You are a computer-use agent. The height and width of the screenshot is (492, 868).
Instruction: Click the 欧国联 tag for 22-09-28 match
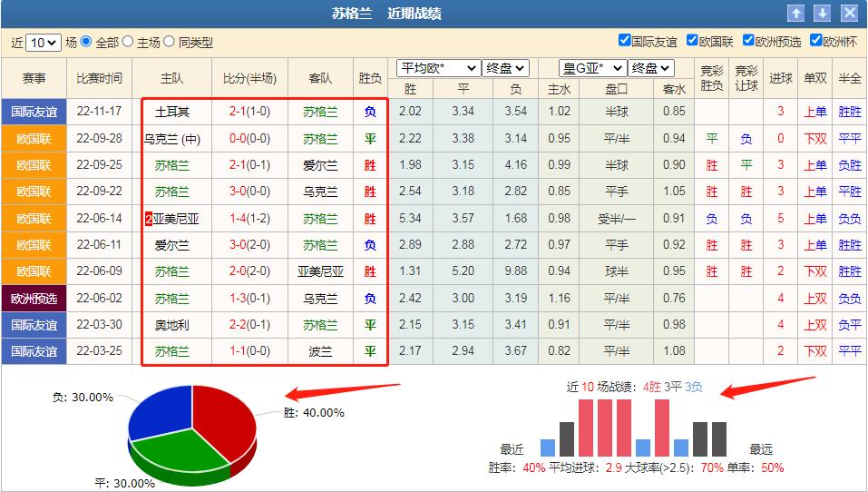point(34,139)
